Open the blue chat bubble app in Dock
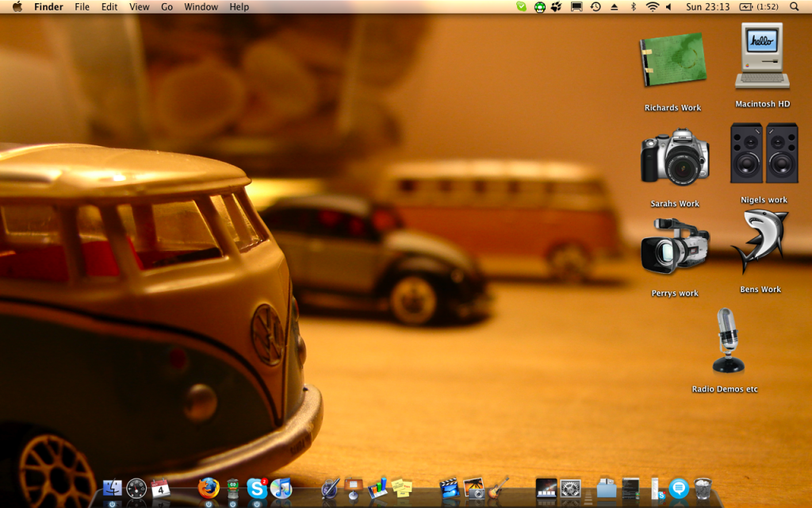812x508 pixels. click(679, 488)
